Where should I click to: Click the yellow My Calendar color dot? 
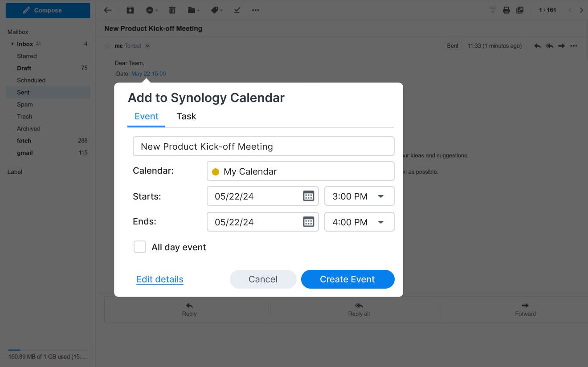(216, 172)
